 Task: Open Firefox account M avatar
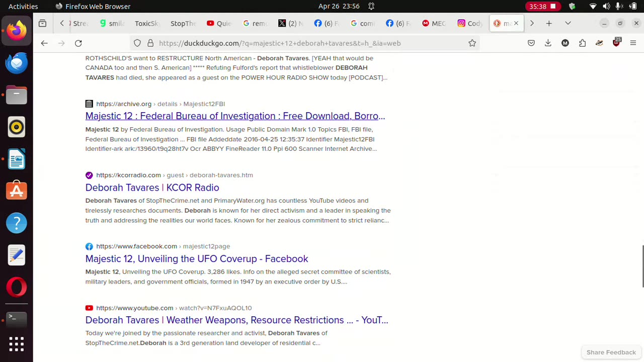point(565,43)
